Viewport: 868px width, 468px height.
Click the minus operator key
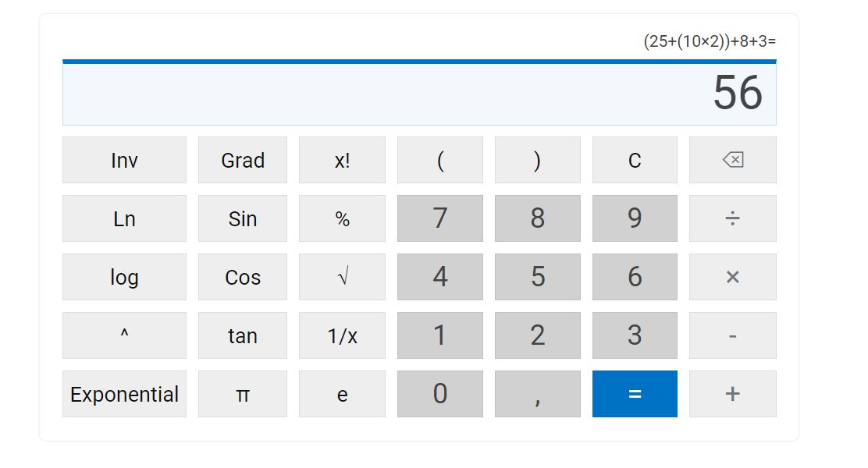click(x=732, y=335)
